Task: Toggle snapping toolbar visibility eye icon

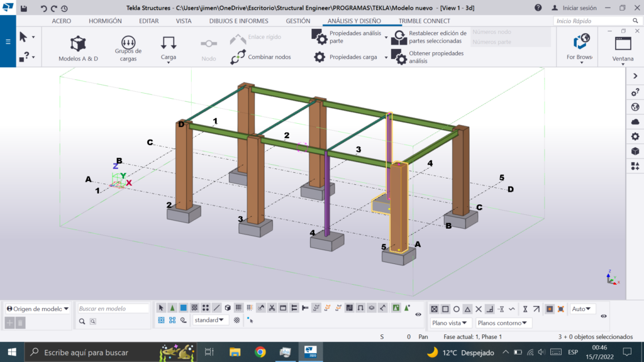Action: [604, 315]
